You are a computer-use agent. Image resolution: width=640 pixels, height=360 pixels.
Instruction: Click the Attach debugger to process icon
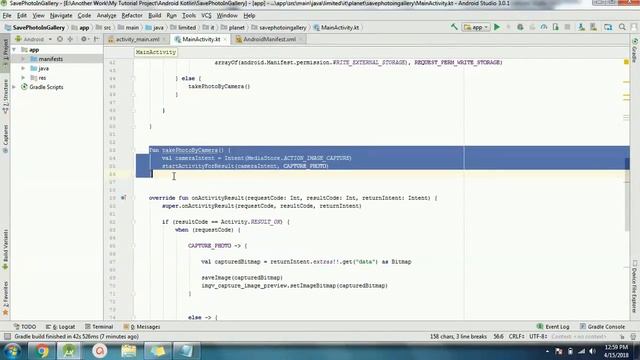556,27
